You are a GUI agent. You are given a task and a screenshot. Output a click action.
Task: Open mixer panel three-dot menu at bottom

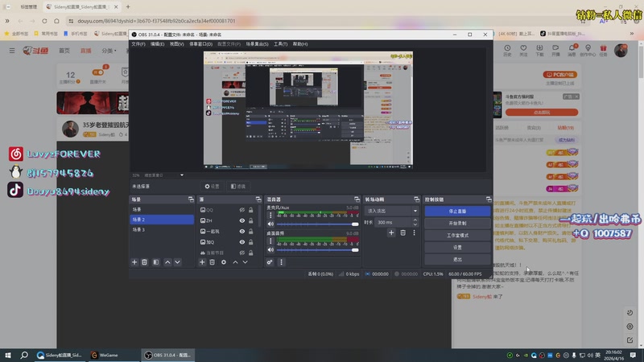281,262
